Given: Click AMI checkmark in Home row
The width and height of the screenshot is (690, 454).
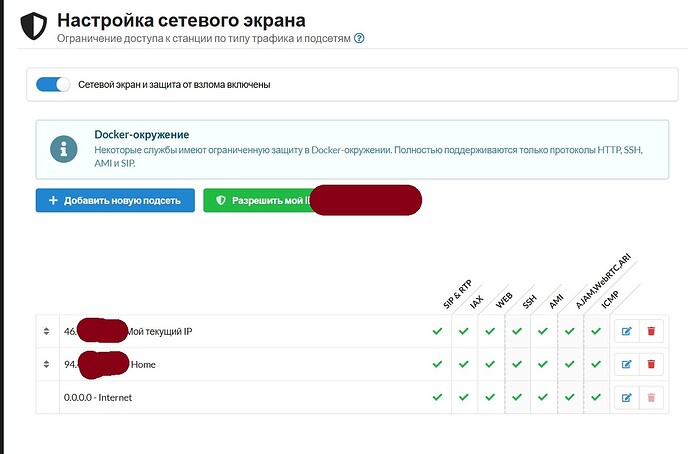Looking at the screenshot, I should (x=543, y=364).
